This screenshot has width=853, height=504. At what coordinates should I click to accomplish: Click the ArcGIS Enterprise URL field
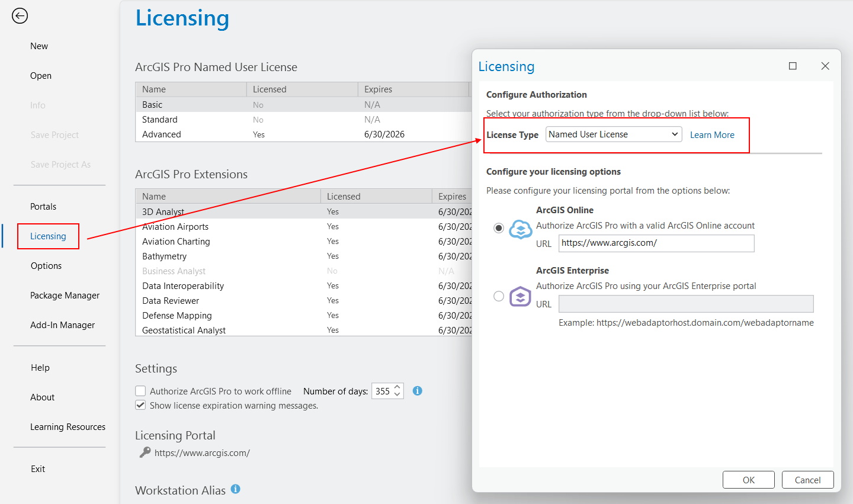(x=686, y=304)
